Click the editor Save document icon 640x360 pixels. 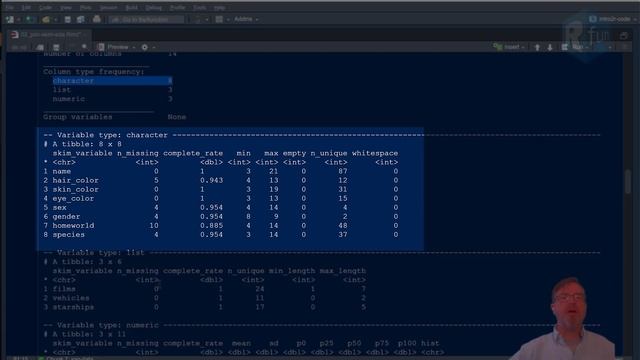point(56,47)
